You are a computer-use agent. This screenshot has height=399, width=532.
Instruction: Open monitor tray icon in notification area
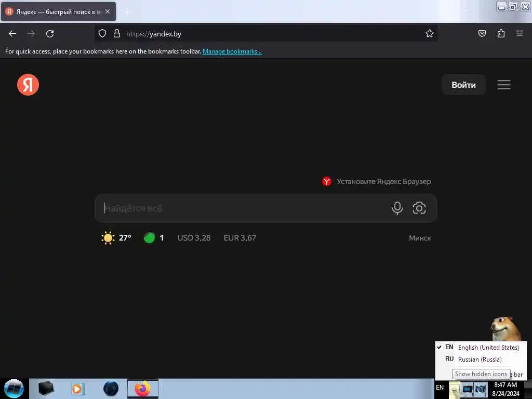tap(467, 389)
